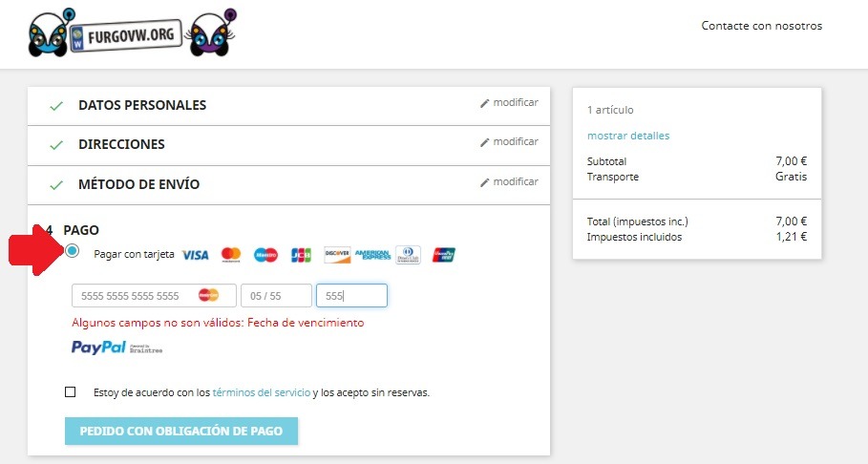The width and height of the screenshot is (868, 464).
Task: Click the Discover card icon
Action: point(337,255)
